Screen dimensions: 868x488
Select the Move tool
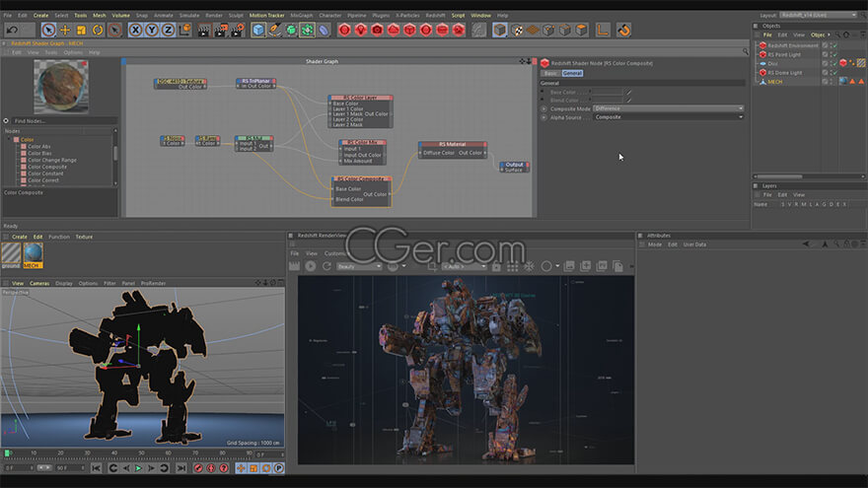65,30
